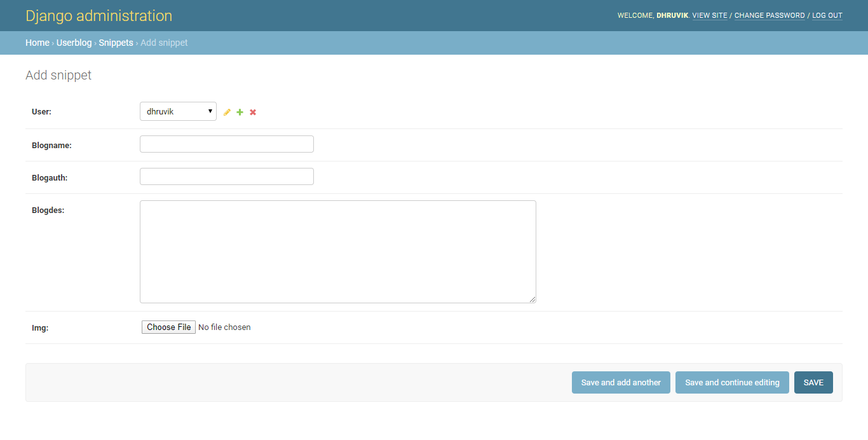Click the "Blogauth:" field label
The image size is (868, 440).
click(x=50, y=178)
